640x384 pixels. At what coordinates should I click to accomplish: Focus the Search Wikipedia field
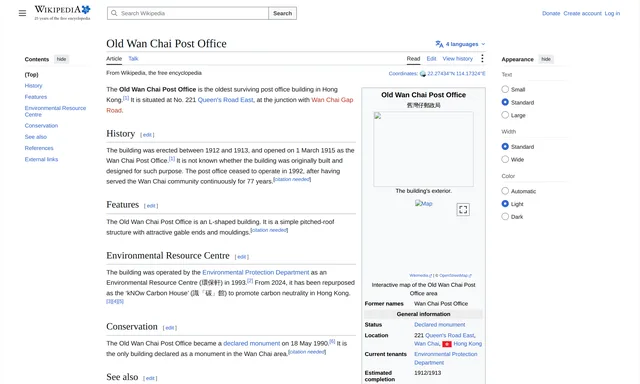[188, 13]
